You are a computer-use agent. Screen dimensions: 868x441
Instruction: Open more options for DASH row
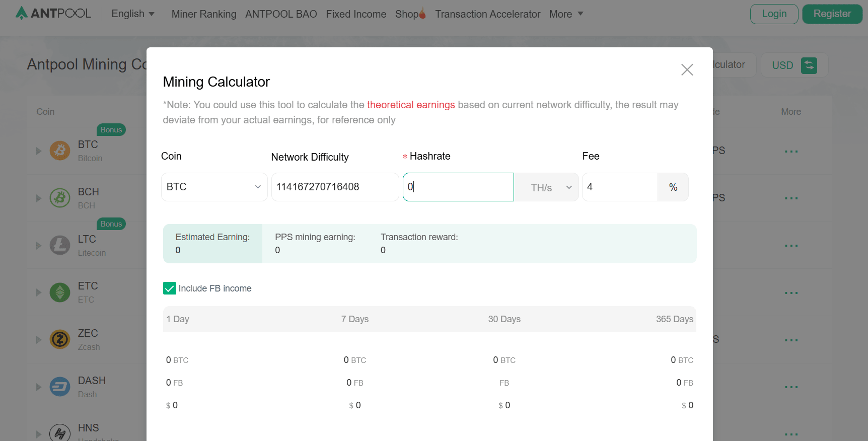coord(791,387)
